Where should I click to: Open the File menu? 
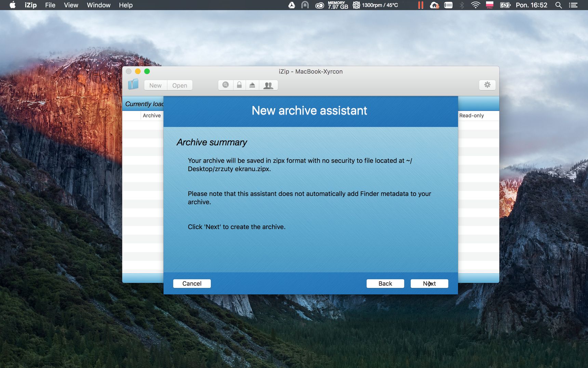coord(50,5)
